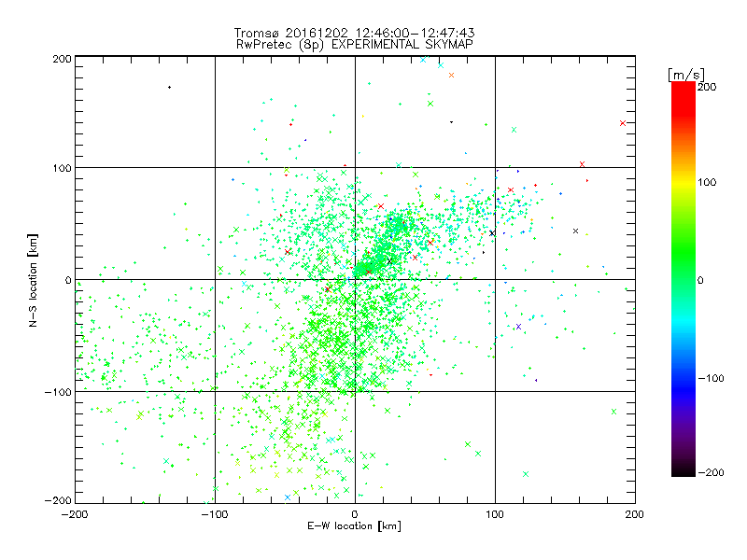Screen dimensions: 747x560
Task: Click the y-axis tick label '200'
Action: [62, 59]
